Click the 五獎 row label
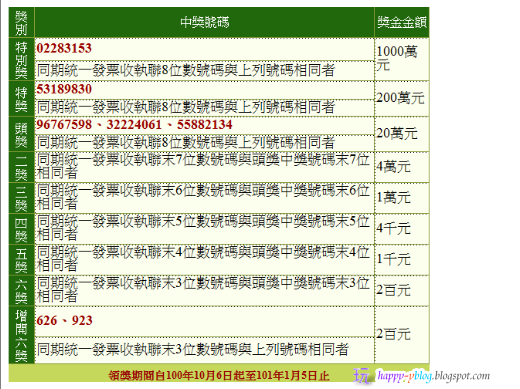The image size is (520, 389). point(21,260)
